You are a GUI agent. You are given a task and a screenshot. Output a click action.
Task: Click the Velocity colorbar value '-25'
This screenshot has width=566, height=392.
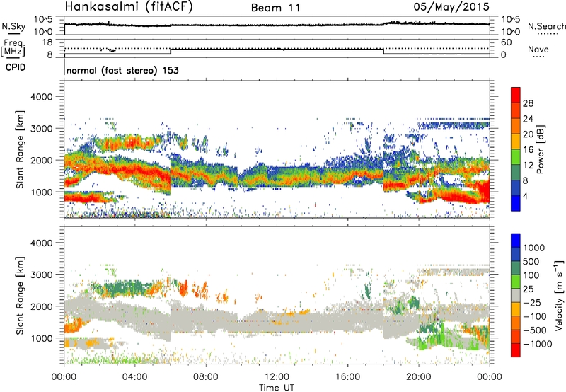click(534, 302)
